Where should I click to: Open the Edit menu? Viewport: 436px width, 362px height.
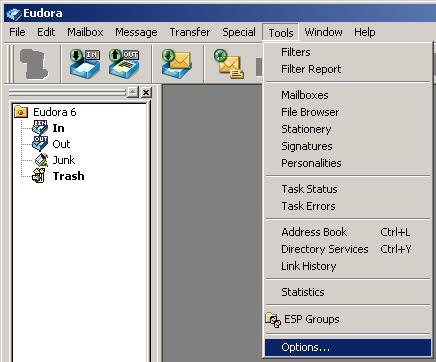(46, 32)
